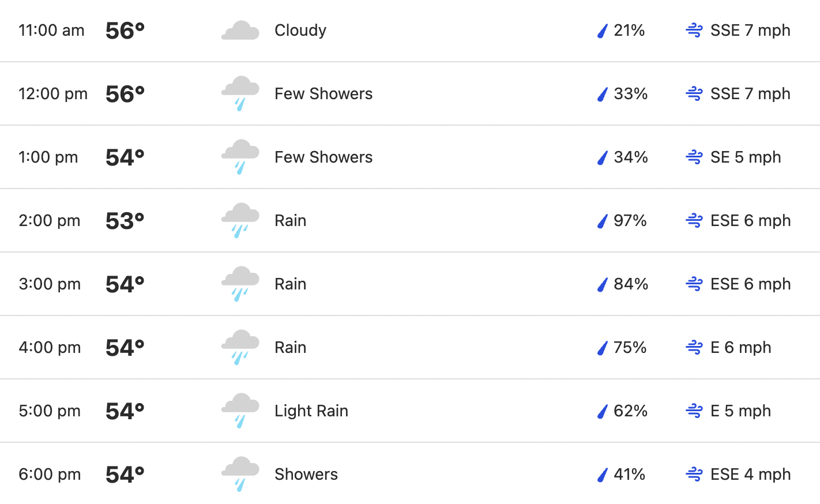Screen dimensions: 820x504
Task: Click the 53° temperature at 2:00 pm
Action: (125, 221)
